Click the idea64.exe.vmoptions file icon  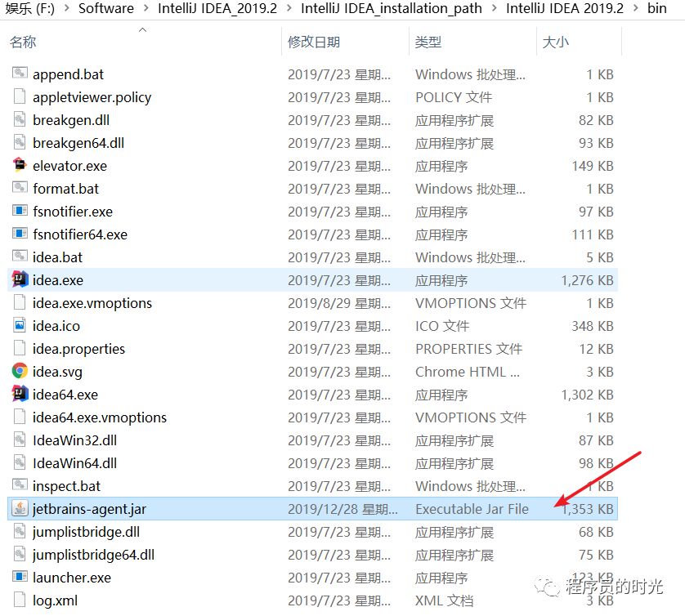[20, 417]
